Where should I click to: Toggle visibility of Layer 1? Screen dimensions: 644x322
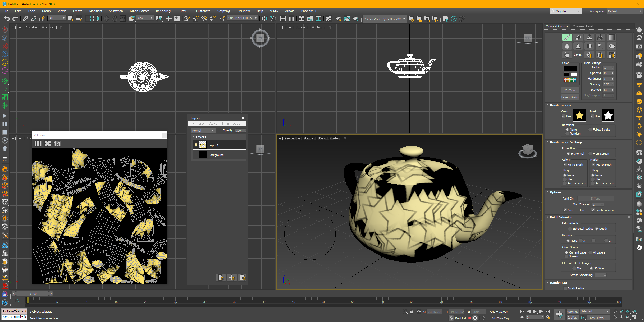pos(196,145)
